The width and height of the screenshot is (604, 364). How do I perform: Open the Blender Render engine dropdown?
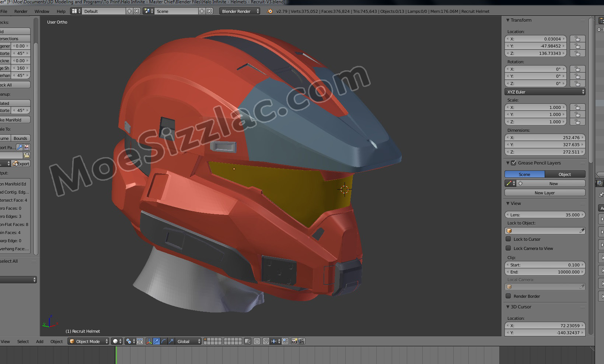pos(240,11)
